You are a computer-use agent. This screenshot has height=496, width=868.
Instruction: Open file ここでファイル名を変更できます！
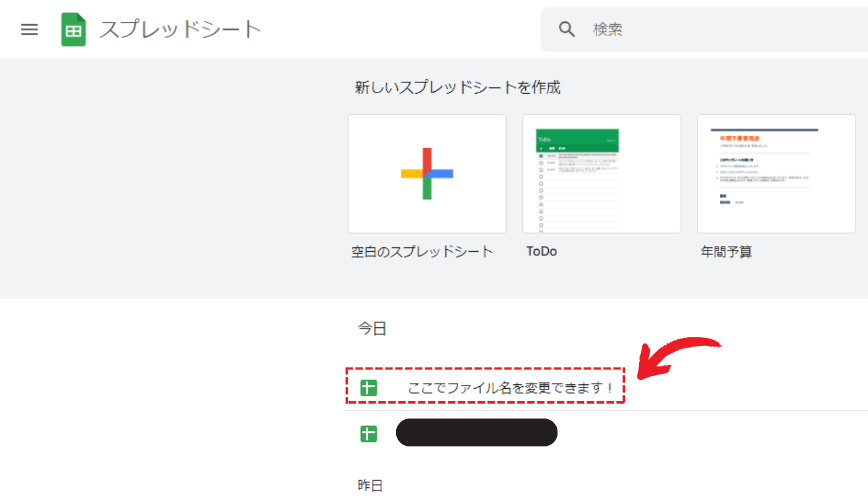click(x=511, y=388)
